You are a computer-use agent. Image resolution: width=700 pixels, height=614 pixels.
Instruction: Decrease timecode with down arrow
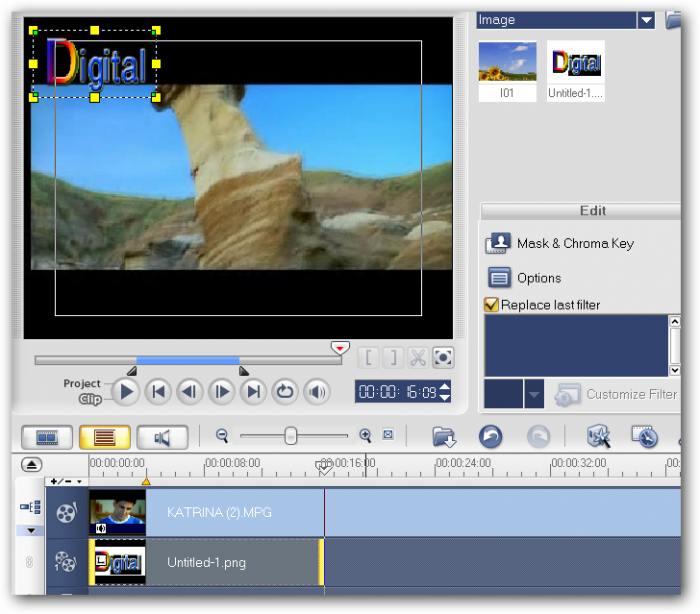tap(445, 397)
